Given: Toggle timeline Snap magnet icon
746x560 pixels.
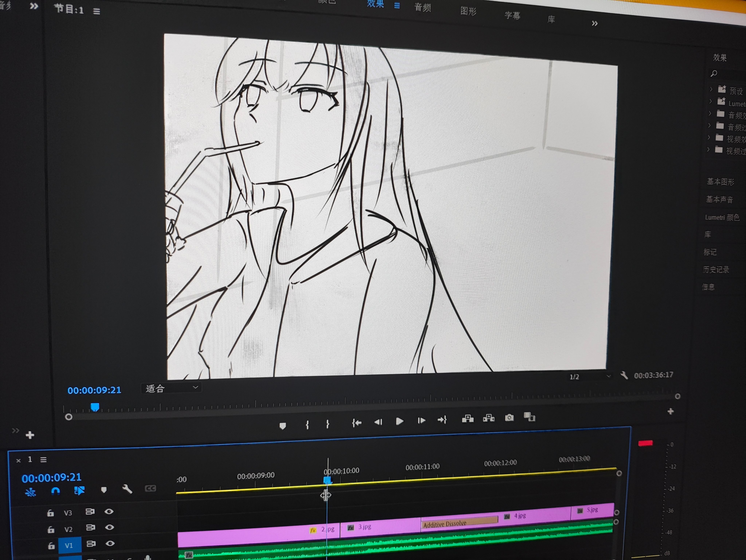Looking at the screenshot, I should tap(56, 491).
